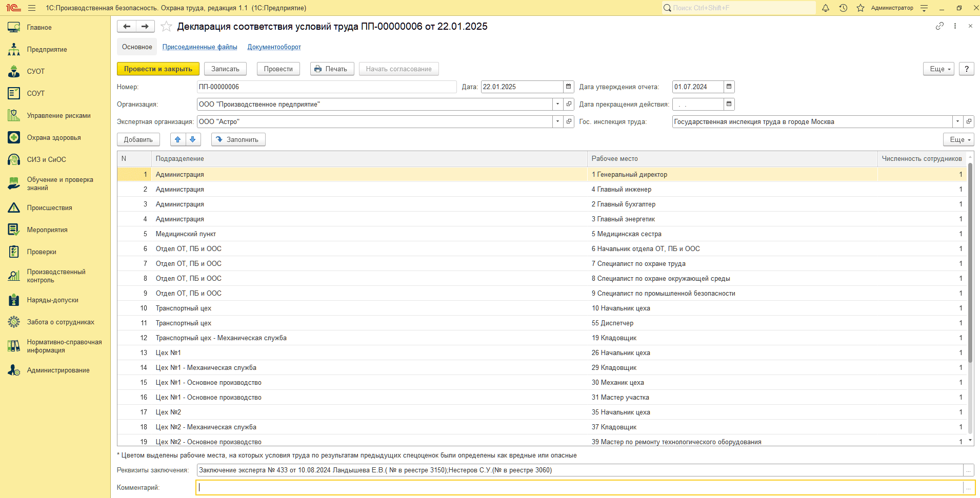The width and height of the screenshot is (980, 498).
Task: Expand the Организация dropdown list
Action: pyautogui.click(x=557, y=105)
